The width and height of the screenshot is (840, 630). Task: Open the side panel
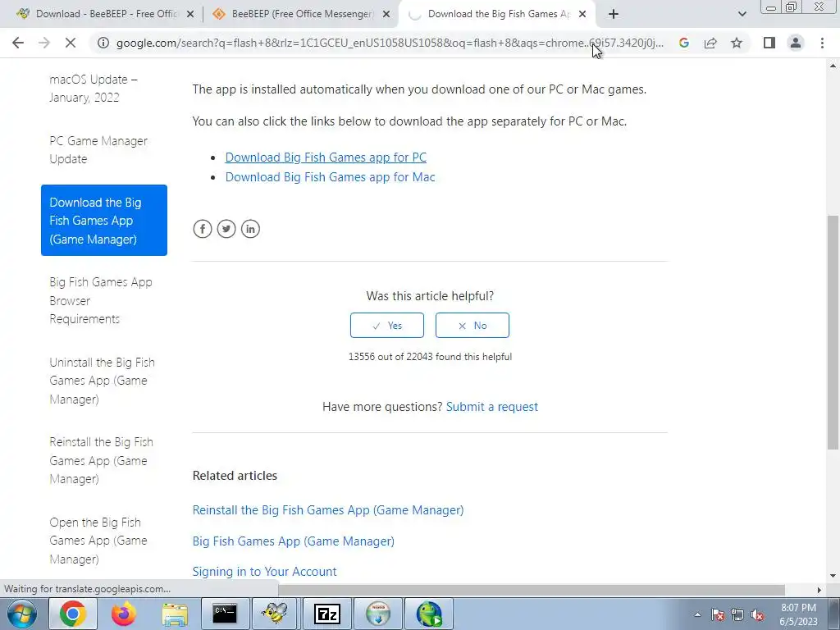(x=769, y=43)
